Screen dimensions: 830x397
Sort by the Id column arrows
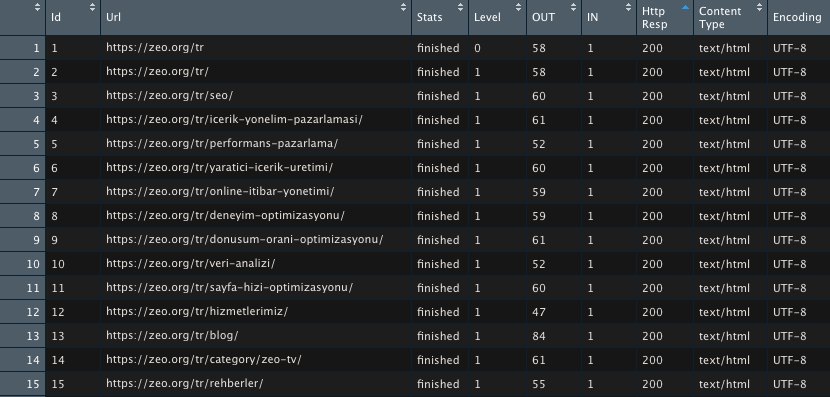[x=93, y=7]
